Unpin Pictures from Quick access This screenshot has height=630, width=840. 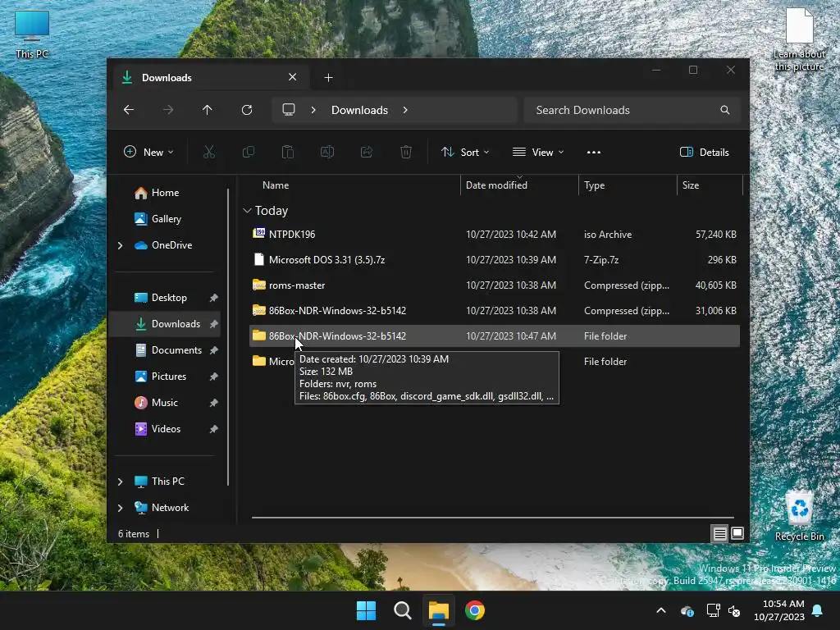pyautogui.click(x=213, y=377)
